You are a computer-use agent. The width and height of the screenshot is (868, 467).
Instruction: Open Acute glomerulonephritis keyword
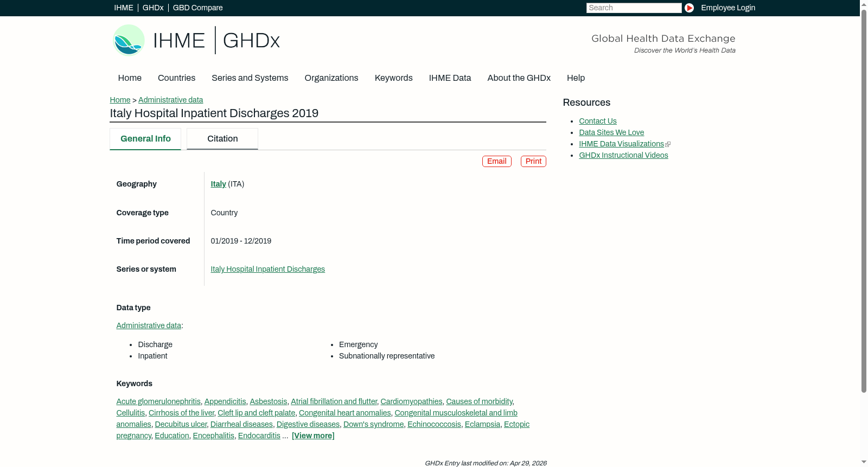tap(158, 401)
